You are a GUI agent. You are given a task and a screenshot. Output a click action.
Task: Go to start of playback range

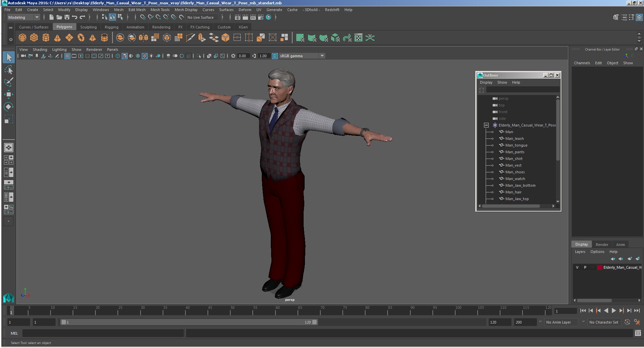click(583, 311)
